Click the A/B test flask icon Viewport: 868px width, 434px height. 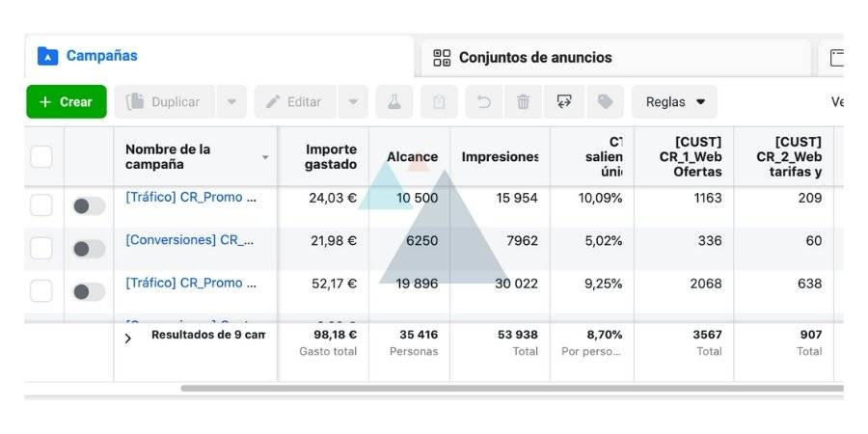point(394,102)
